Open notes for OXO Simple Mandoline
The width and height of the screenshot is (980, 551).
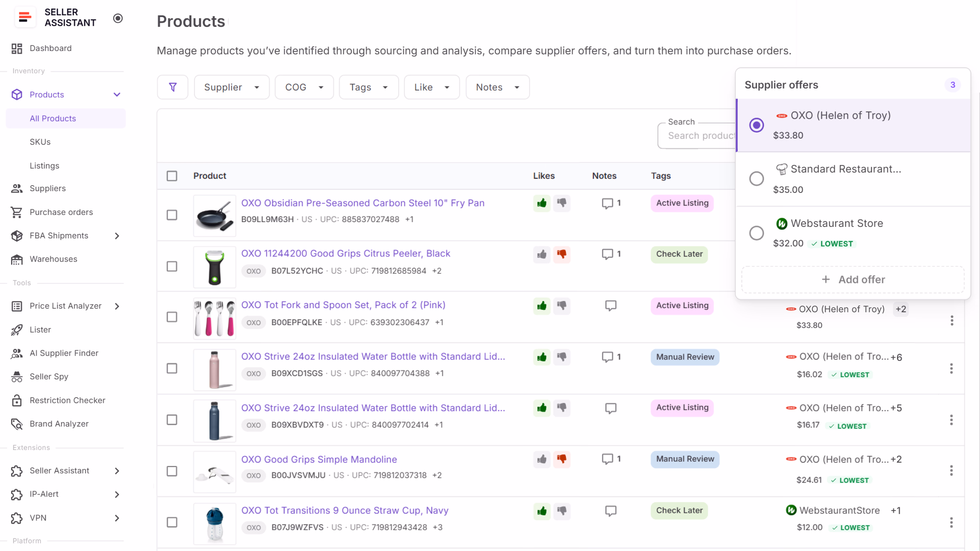coord(610,459)
